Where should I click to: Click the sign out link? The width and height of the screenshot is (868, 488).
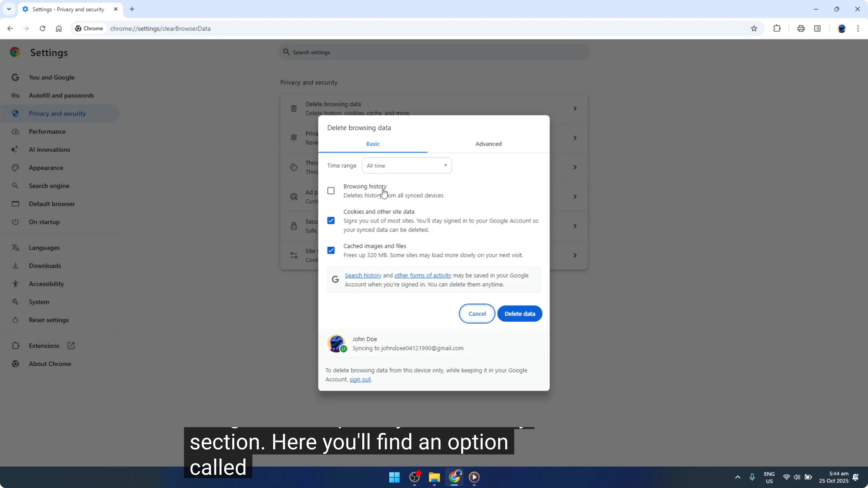[360, 380]
